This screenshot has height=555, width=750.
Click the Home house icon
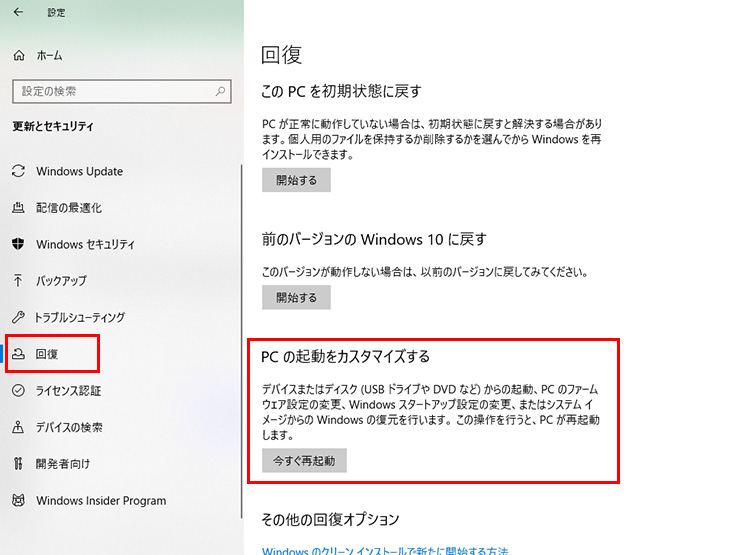(19, 57)
